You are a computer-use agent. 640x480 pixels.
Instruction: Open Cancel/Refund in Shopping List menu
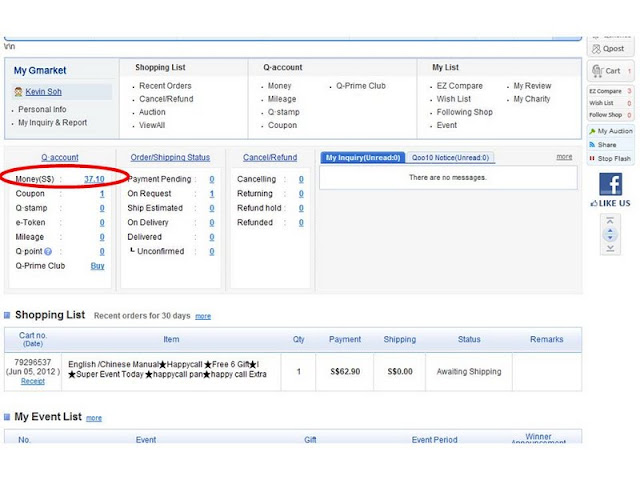(x=166, y=99)
